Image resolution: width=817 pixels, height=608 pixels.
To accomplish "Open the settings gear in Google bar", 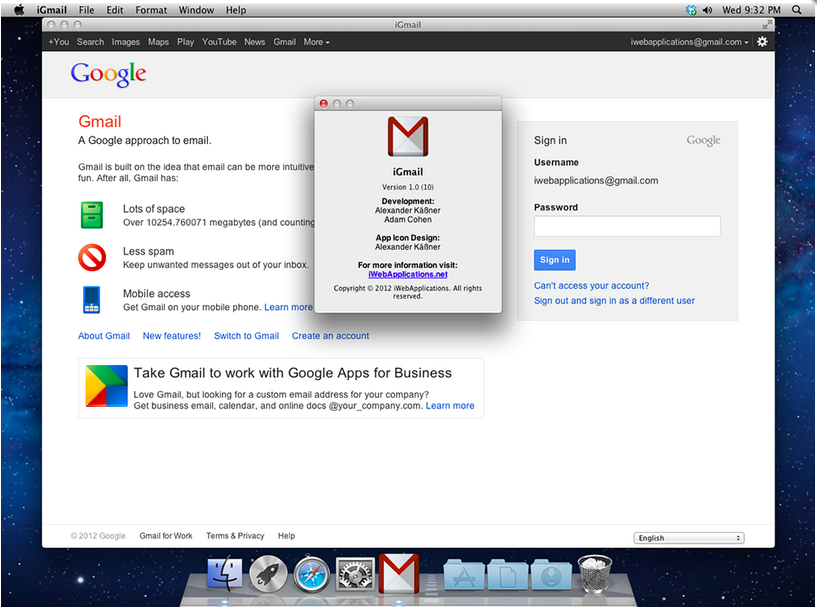I will click(x=762, y=42).
